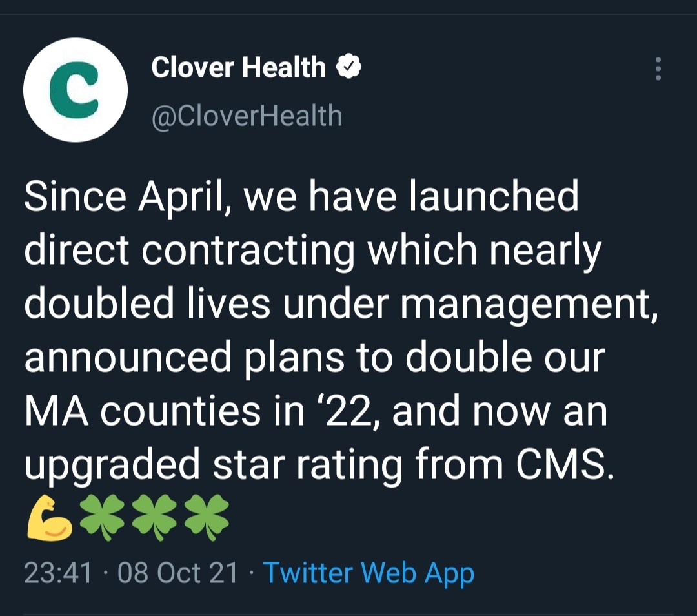Click the word "announced" in the tweet
Viewport: 697px width, 616px height.
128,358
